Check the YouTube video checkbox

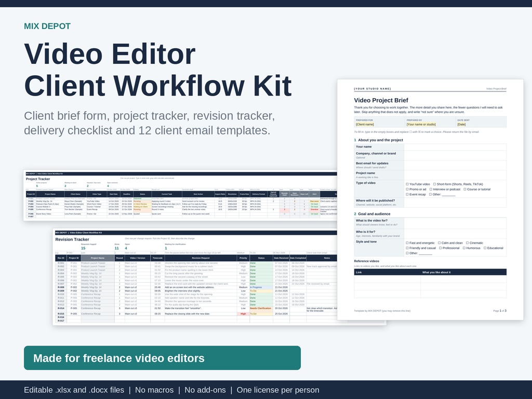point(407,184)
